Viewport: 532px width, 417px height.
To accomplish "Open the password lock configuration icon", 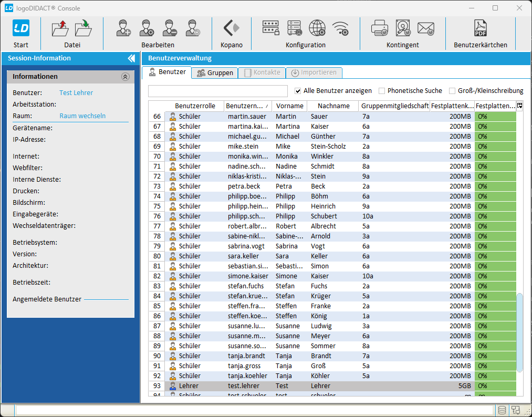I will tap(271, 28).
